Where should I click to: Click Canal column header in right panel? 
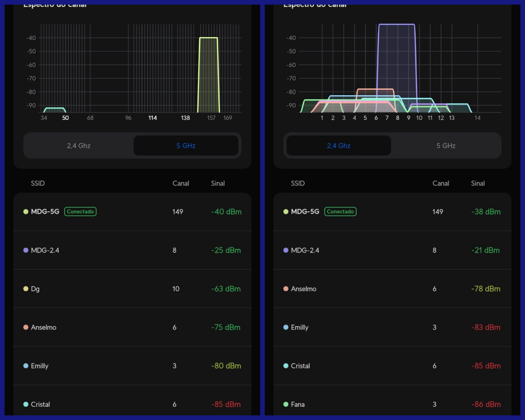point(441,183)
